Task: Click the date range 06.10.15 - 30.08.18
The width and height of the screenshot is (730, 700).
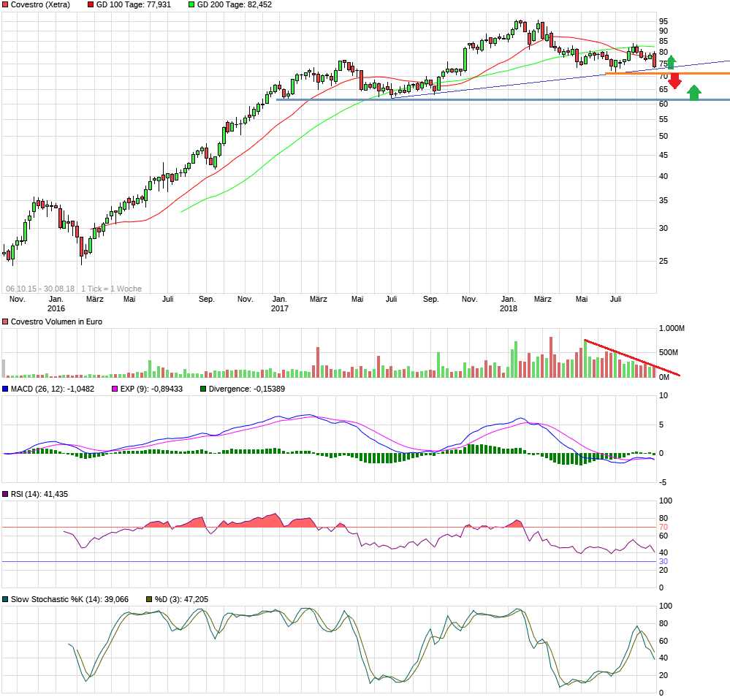Action: point(39,289)
